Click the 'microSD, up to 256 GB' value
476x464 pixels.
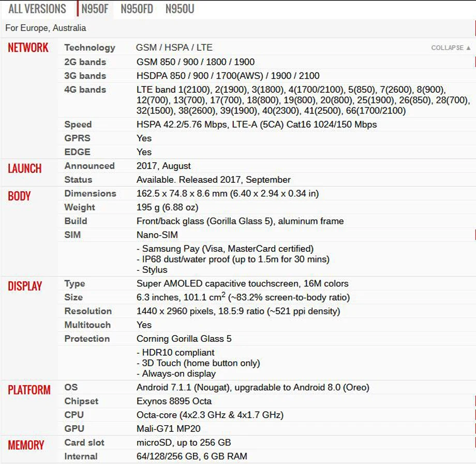click(x=184, y=443)
